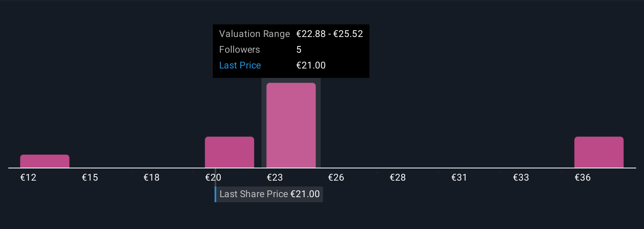Click the tallest highlighted bar at €23
The width and height of the screenshot is (644, 229).
[291, 125]
